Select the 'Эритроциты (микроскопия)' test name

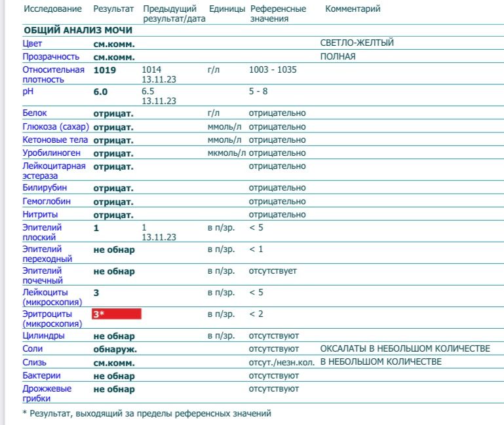coord(51,319)
